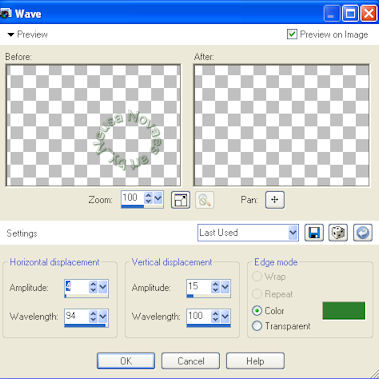The width and height of the screenshot is (379, 379).
Task: Select the Color edge mode radio button
Action: click(257, 311)
